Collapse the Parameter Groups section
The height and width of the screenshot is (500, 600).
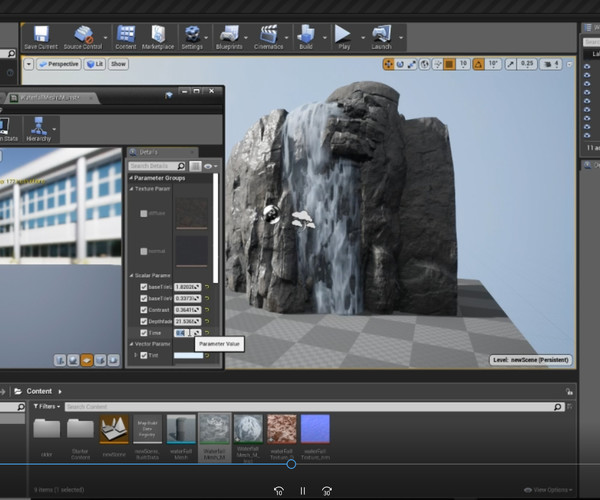coord(131,178)
